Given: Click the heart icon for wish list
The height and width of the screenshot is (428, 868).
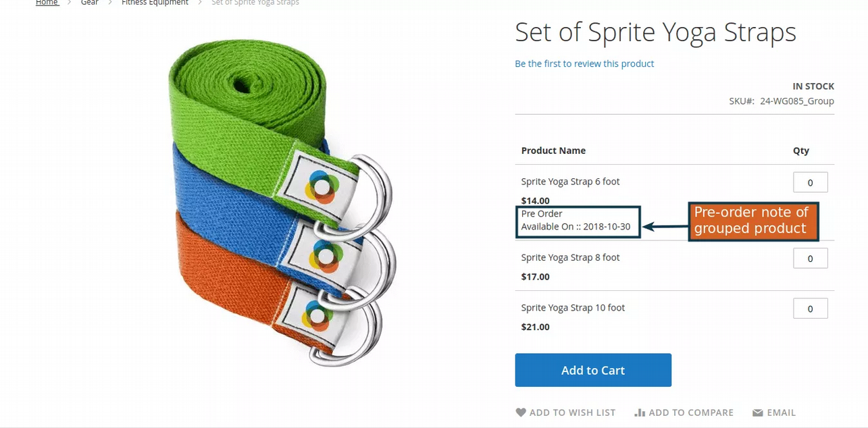Looking at the screenshot, I should [x=520, y=412].
